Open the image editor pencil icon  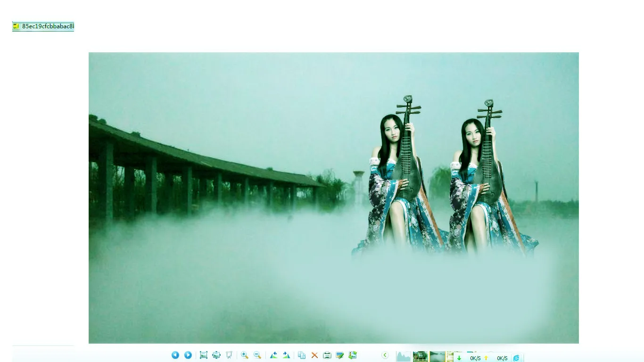[x=340, y=355]
